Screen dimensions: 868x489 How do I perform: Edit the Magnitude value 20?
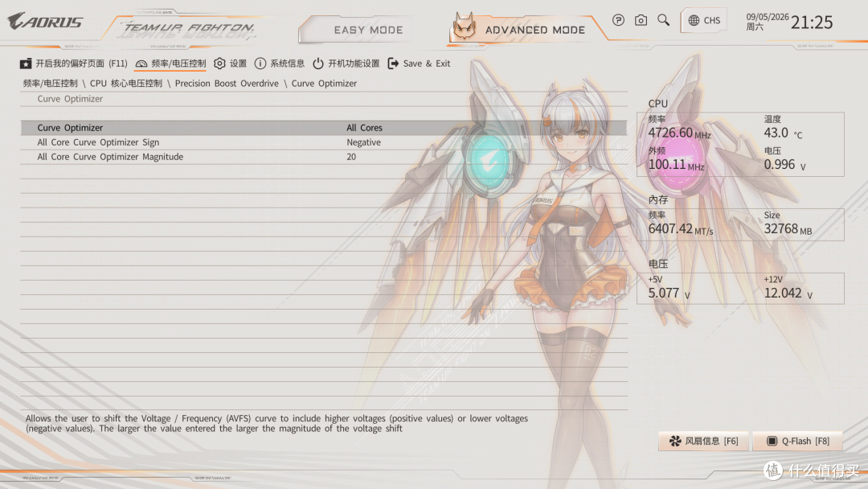coord(351,157)
